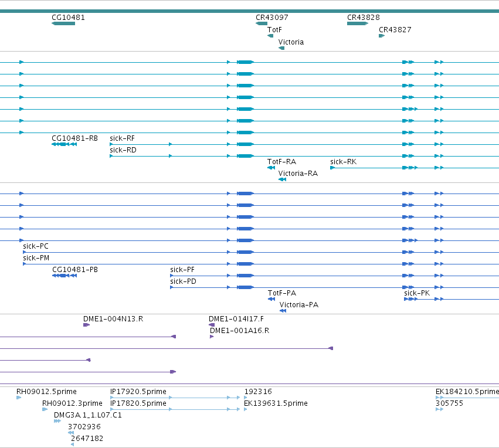The width and height of the screenshot is (499, 448).
Task: Select the CG10481 gene label
Action: coord(68,18)
